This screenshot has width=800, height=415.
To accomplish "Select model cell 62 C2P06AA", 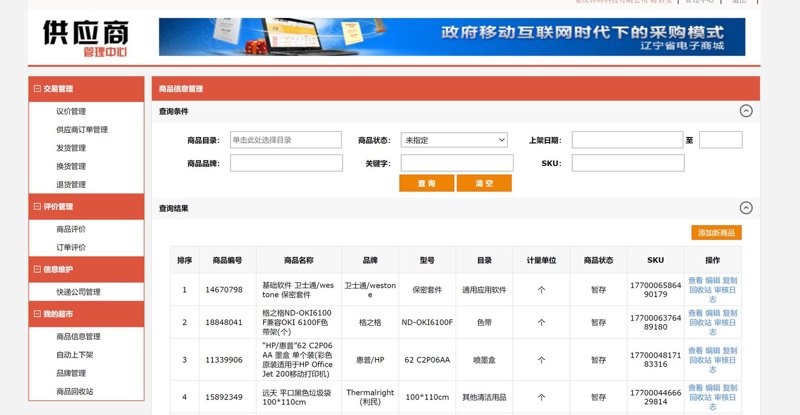I will coord(427,360).
